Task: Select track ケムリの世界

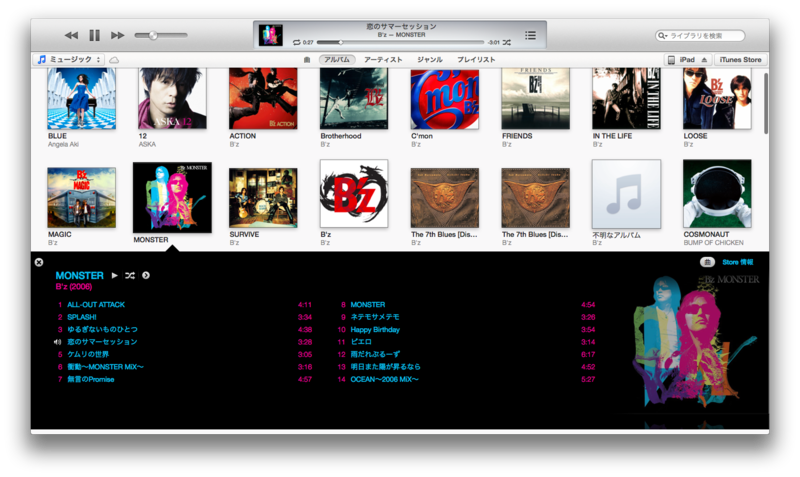Action: [x=88, y=354]
